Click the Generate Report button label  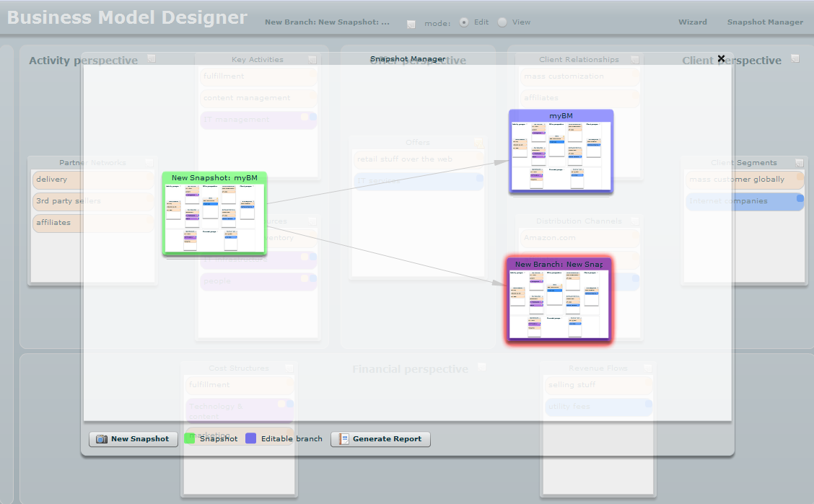(387, 438)
